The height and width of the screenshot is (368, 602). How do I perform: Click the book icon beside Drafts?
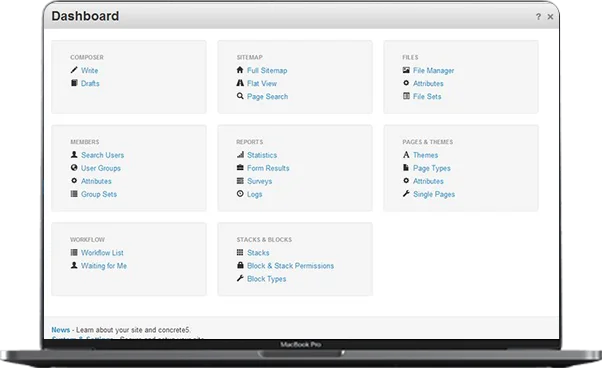[74, 83]
